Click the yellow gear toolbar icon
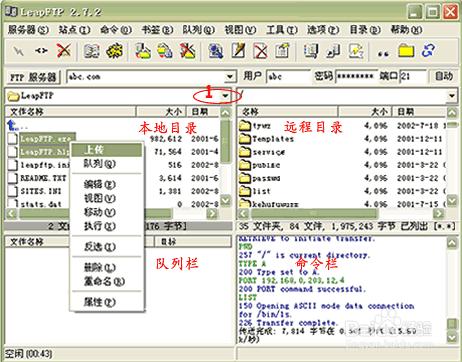Screen dimensions: 462x362 point(114,51)
